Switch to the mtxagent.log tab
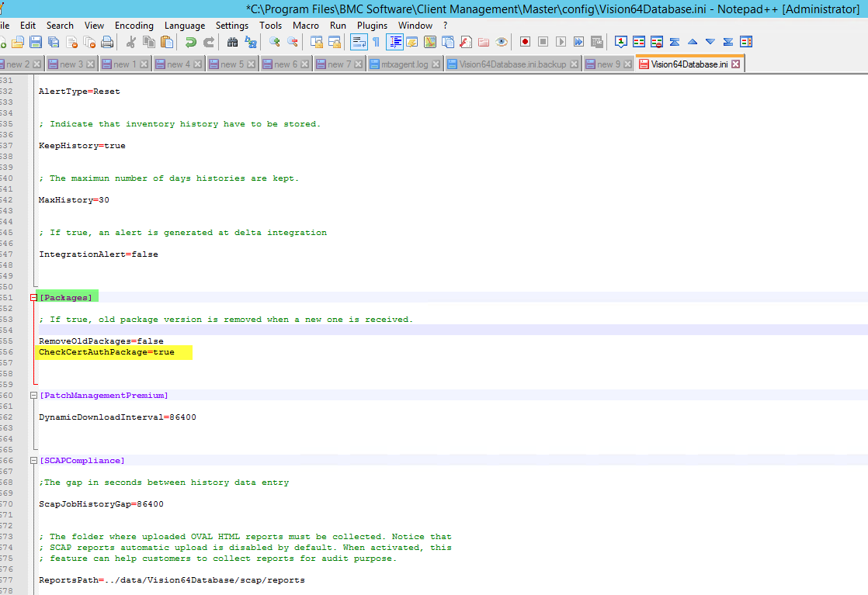Viewport: 868px width, 595px height. (404, 64)
